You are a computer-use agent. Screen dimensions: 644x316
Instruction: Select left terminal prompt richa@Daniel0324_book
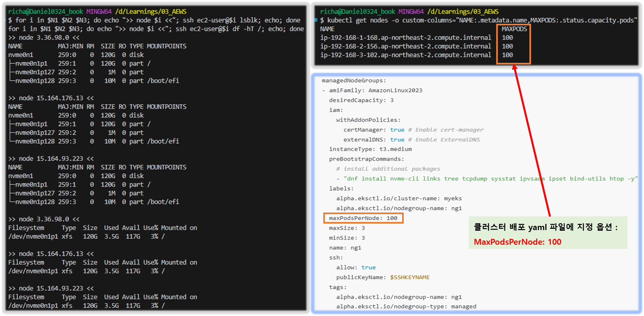46,12
